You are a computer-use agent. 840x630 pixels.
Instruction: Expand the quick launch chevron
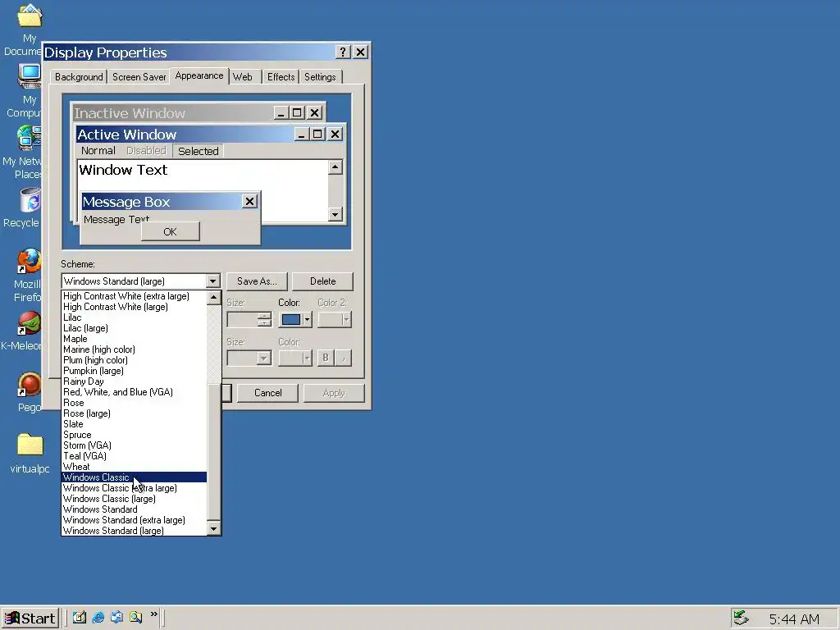click(154, 614)
